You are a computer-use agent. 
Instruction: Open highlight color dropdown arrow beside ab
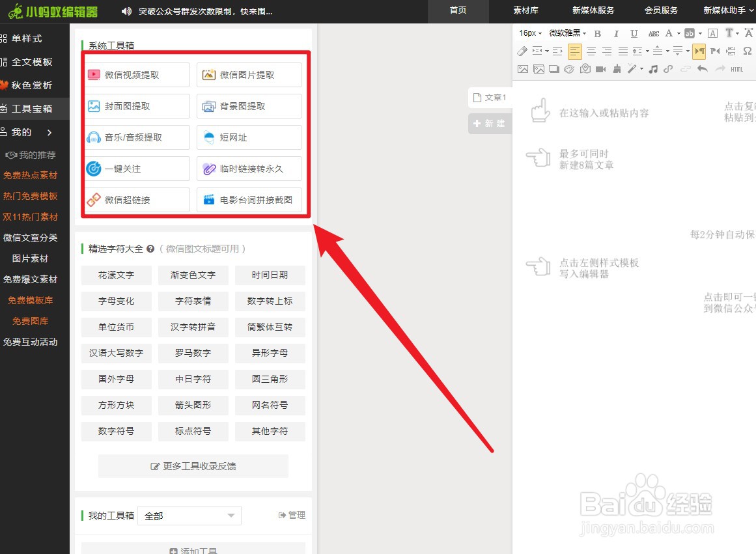pyautogui.click(x=700, y=33)
